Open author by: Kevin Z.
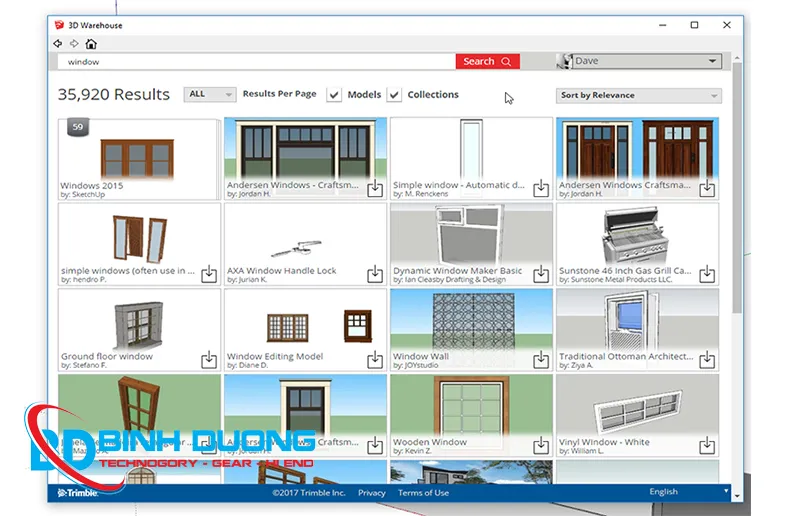The width and height of the screenshot is (800, 516). click(412, 451)
